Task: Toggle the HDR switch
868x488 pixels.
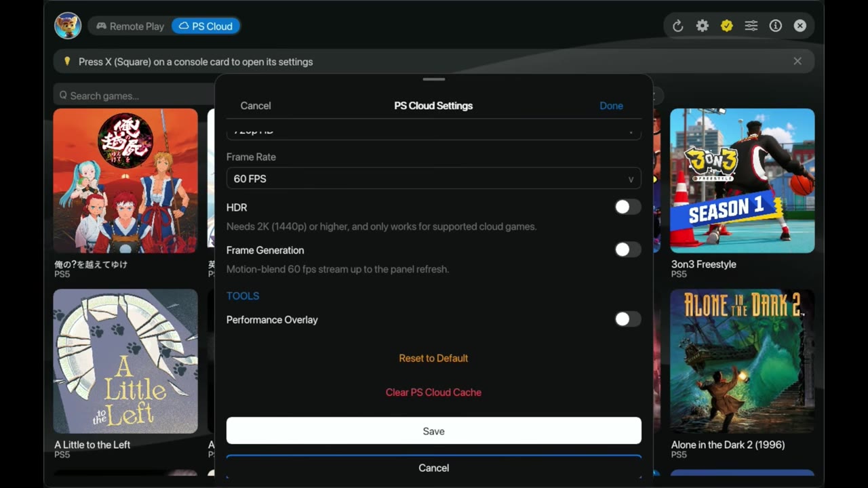Action: click(627, 207)
